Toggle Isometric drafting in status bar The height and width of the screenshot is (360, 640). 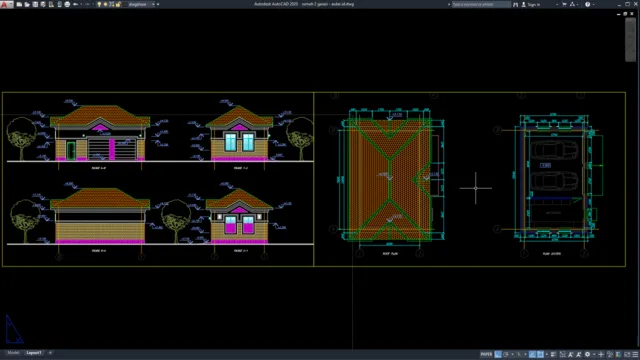click(519, 354)
